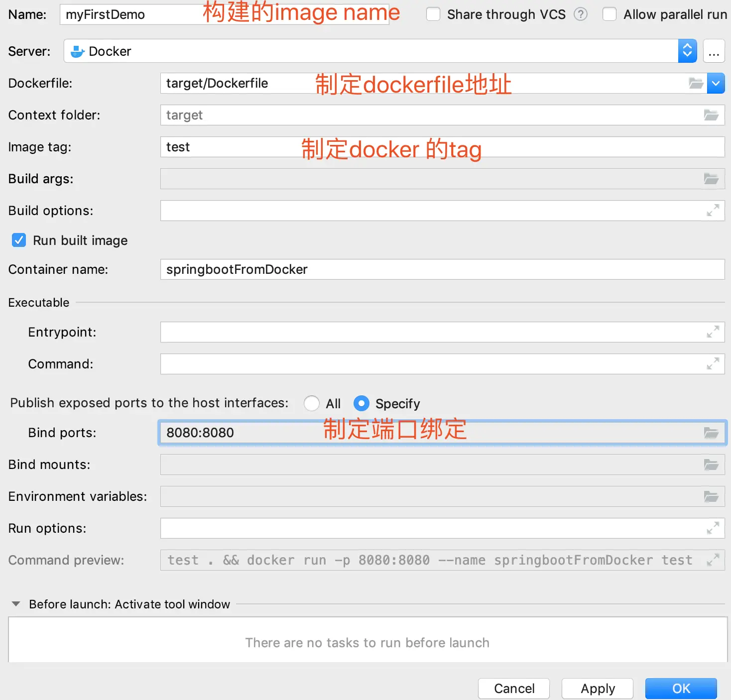This screenshot has height=700, width=731.
Task: Open Bind ports editor folder icon
Action: pyautogui.click(x=711, y=433)
